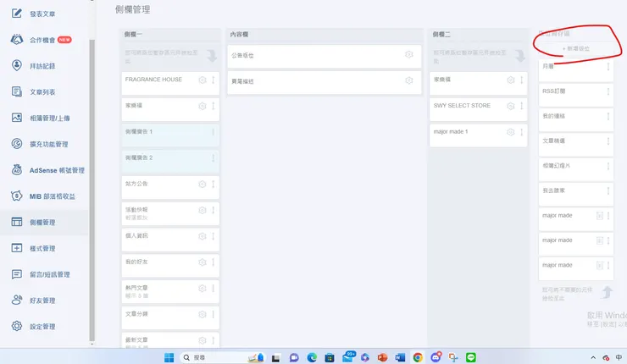Open gear settings of 公告版位 block
The height and width of the screenshot is (364, 627).
coord(408,54)
